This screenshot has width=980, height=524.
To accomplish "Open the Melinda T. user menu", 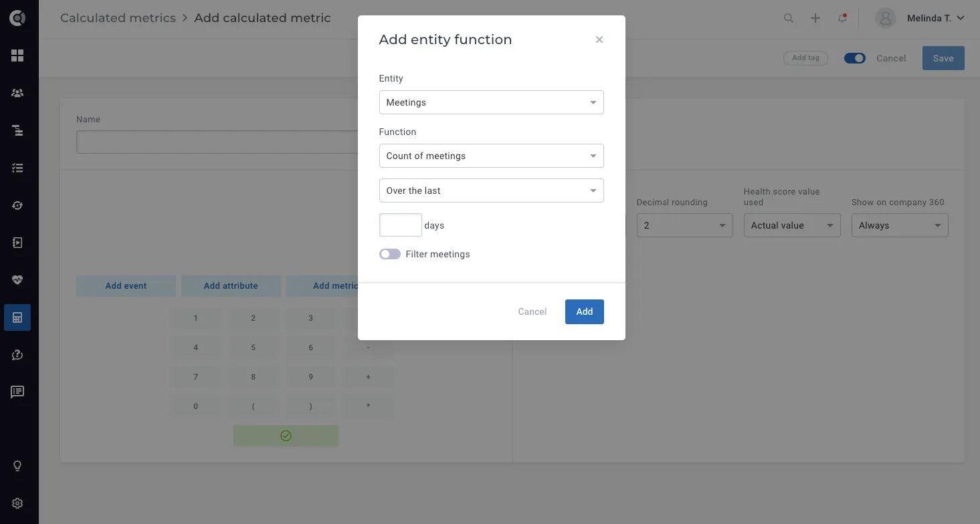I will click(920, 19).
